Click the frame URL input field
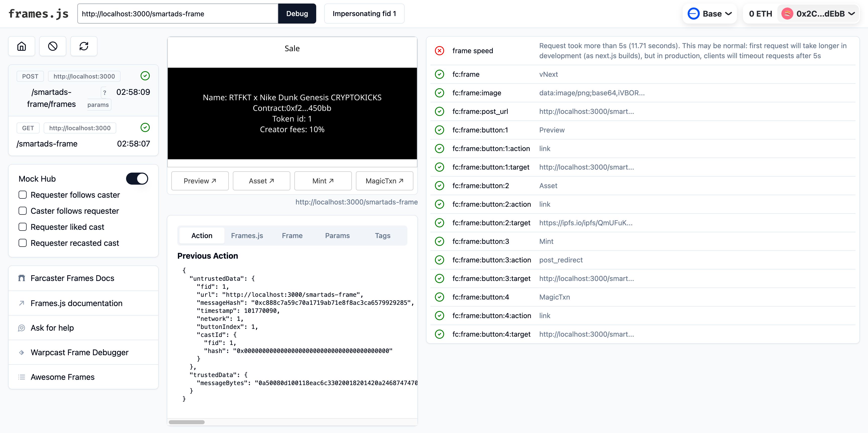The image size is (868, 433). (178, 14)
